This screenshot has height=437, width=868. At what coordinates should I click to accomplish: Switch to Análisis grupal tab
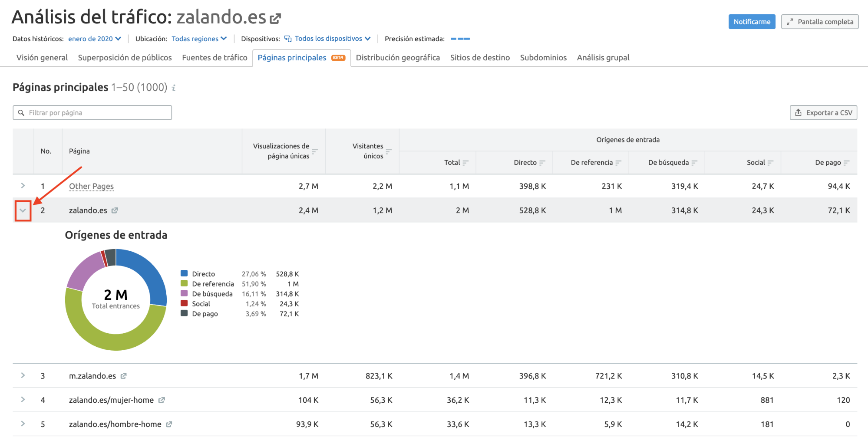pos(603,58)
